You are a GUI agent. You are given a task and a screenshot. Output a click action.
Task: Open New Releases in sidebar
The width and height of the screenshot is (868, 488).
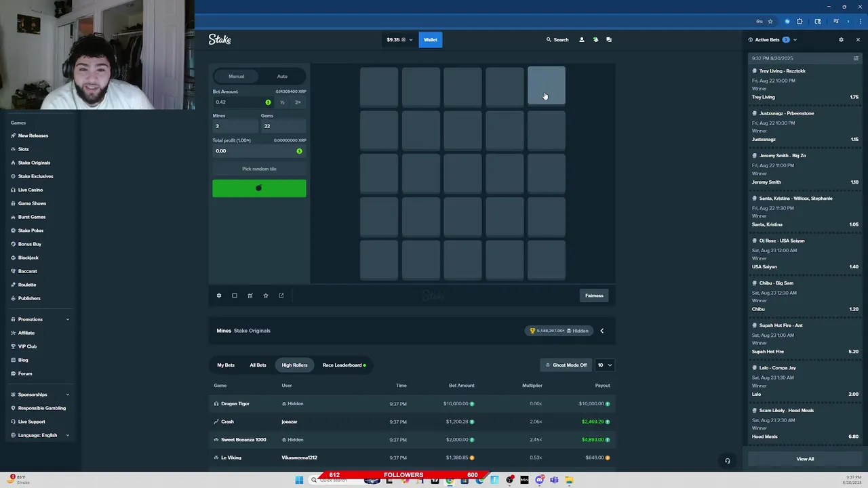pos(33,136)
